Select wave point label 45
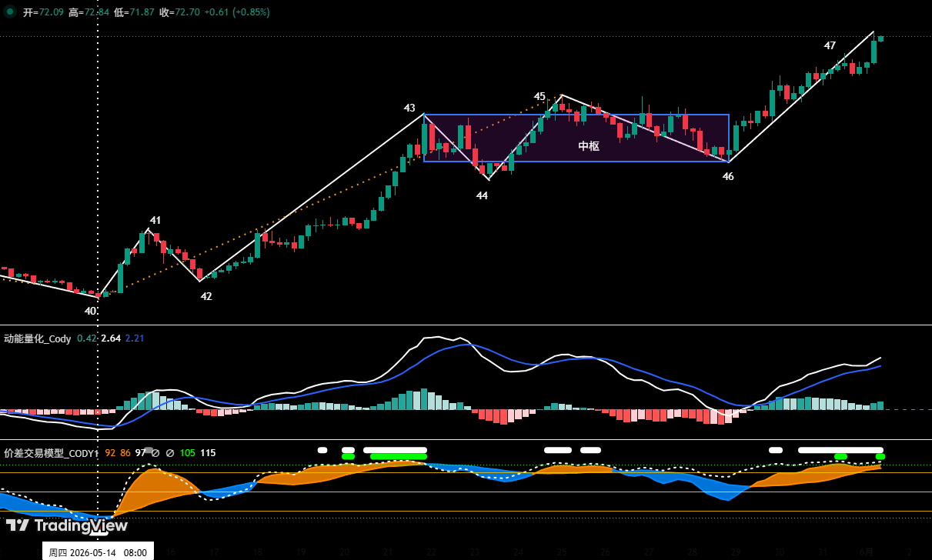Viewport: 932px width, 560px height. point(539,96)
